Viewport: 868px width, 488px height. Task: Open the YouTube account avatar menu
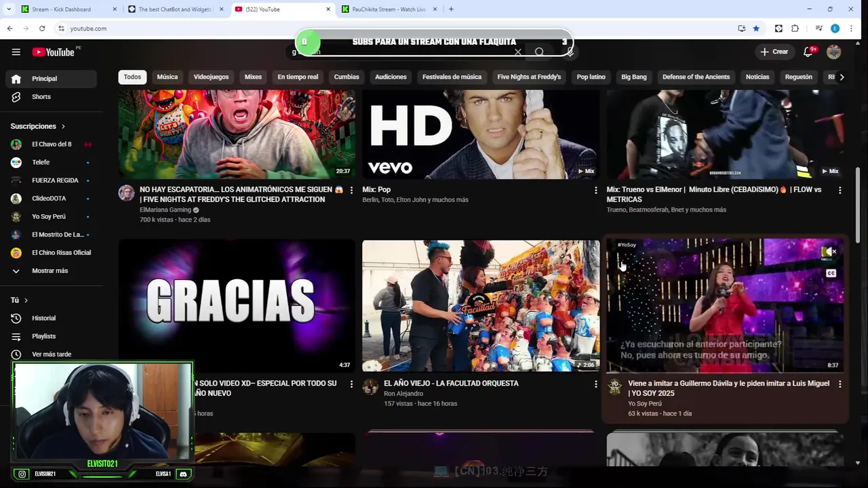pyautogui.click(x=833, y=52)
